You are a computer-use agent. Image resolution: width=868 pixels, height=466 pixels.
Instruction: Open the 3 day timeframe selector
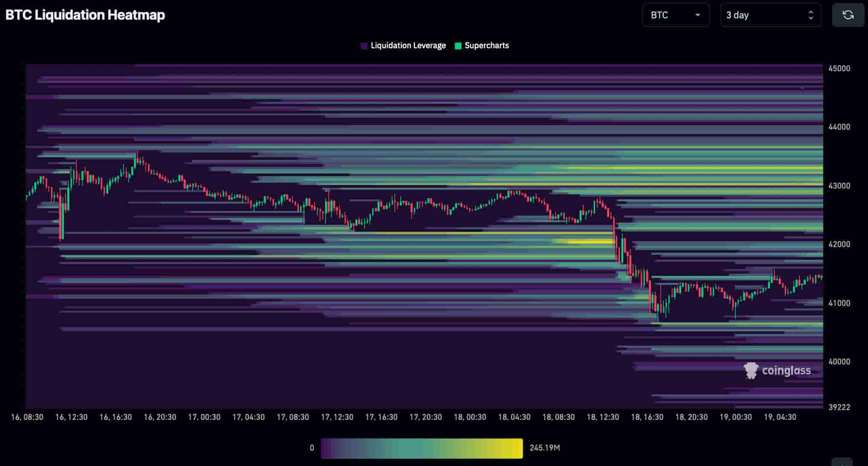[x=770, y=15]
